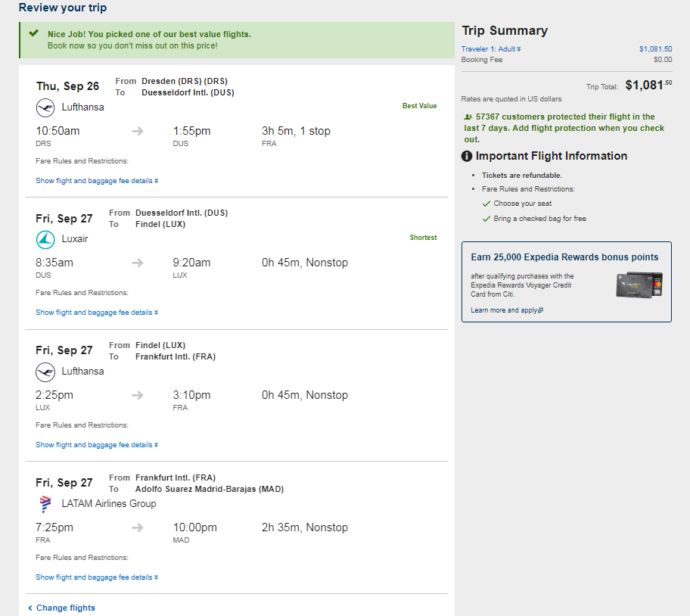
Task: Click the arrow between 10:50am and 1:55pm
Action: [138, 131]
